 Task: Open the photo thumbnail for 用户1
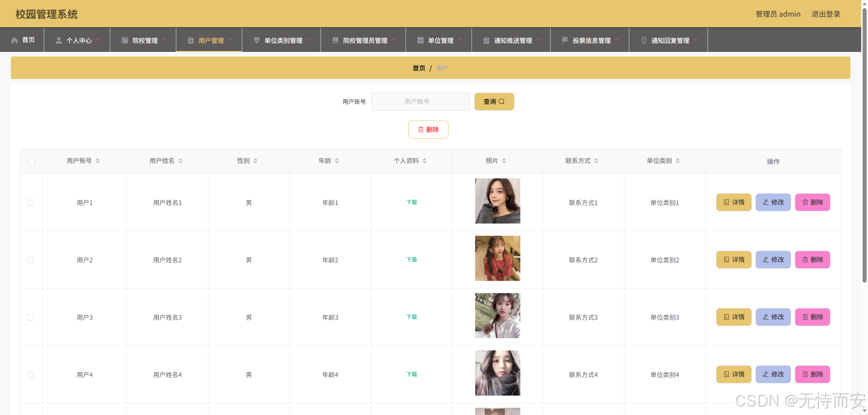pyautogui.click(x=498, y=201)
